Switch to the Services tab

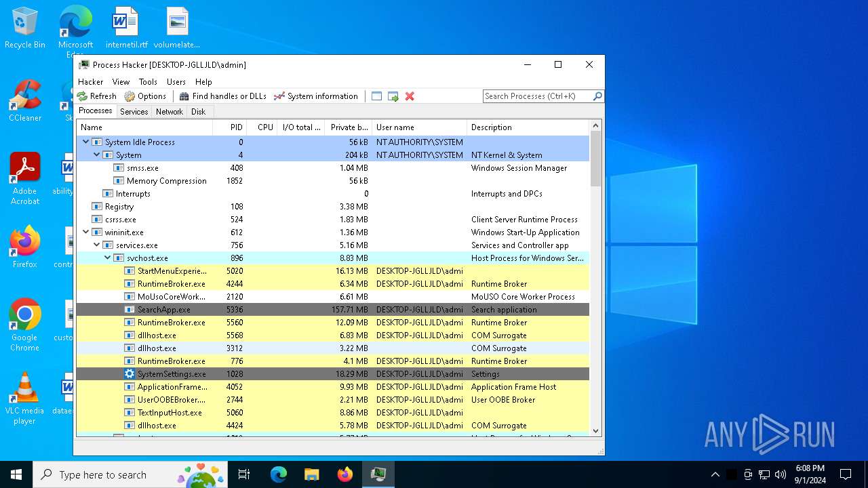coord(134,112)
